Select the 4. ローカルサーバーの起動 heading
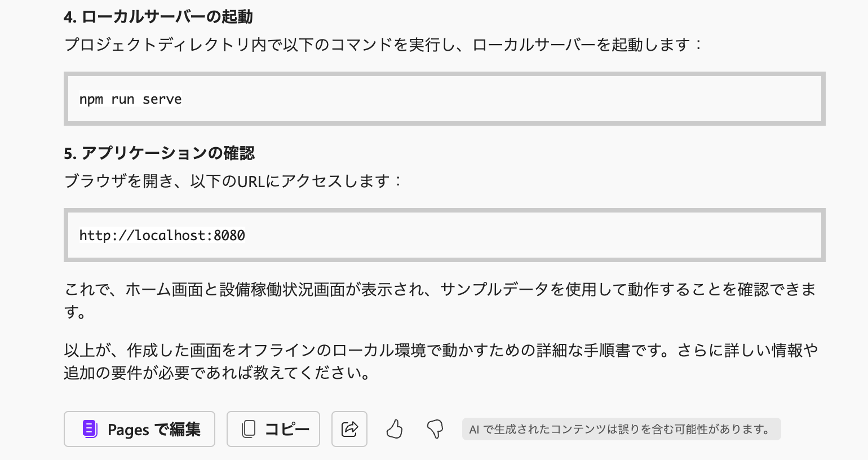Viewport: 868px width, 460px height. pyautogui.click(x=158, y=17)
